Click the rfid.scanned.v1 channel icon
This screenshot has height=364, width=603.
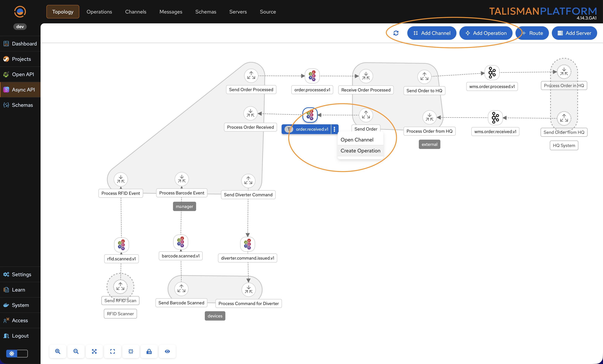(x=121, y=245)
